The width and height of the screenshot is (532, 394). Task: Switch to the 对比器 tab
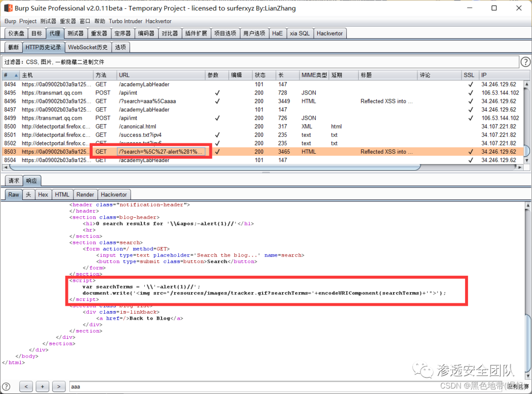[169, 33]
